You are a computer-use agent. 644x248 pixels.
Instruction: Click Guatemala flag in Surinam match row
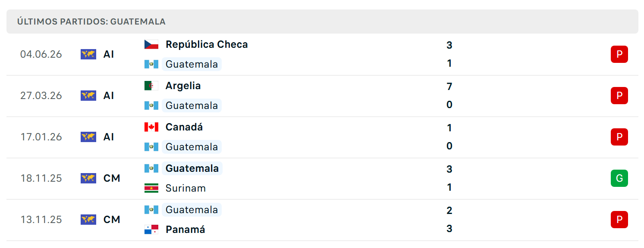click(x=151, y=168)
